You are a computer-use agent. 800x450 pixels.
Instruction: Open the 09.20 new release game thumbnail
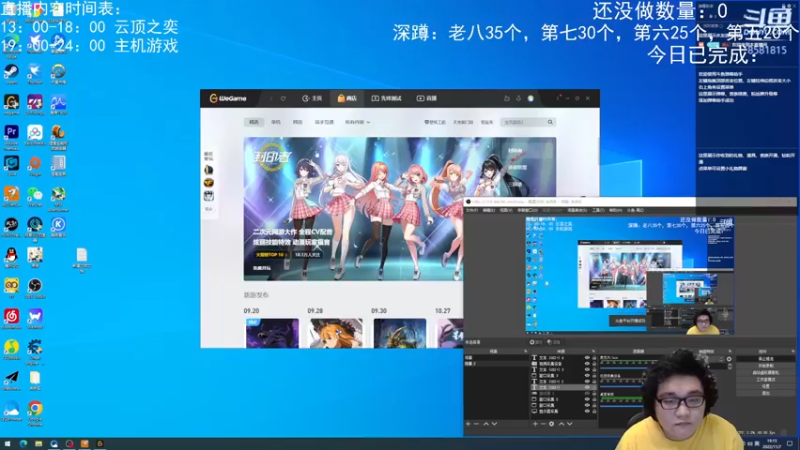click(x=272, y=333)
